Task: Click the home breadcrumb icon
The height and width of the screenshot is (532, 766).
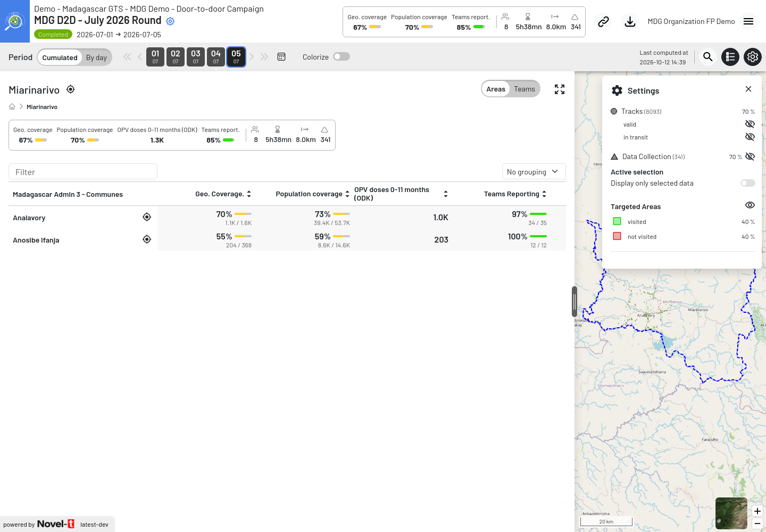Action: (x=12, y=107)
